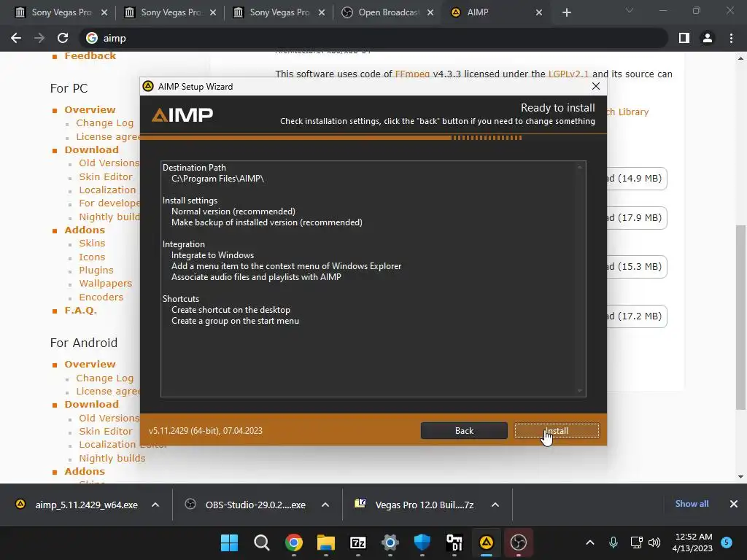The height and width of the screenshot is (560, 747).
Task: Open the For PC Download link
Action: click(91, 149)
